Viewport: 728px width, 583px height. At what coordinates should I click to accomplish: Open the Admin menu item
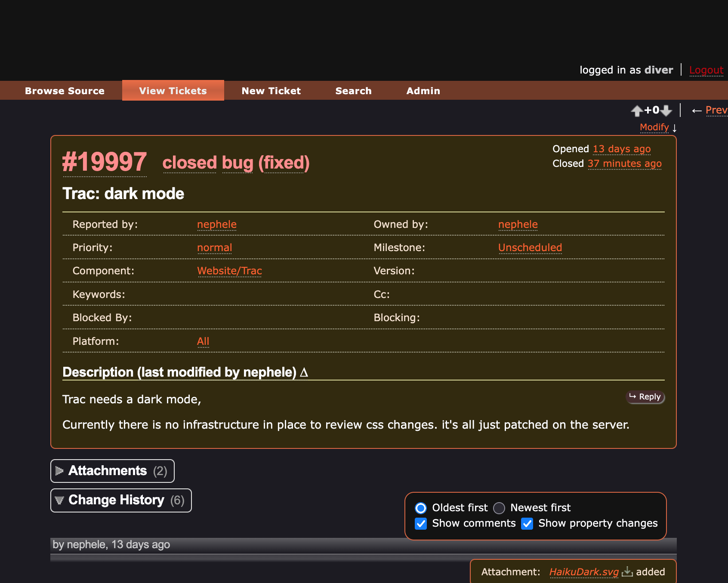coord(423,91)
